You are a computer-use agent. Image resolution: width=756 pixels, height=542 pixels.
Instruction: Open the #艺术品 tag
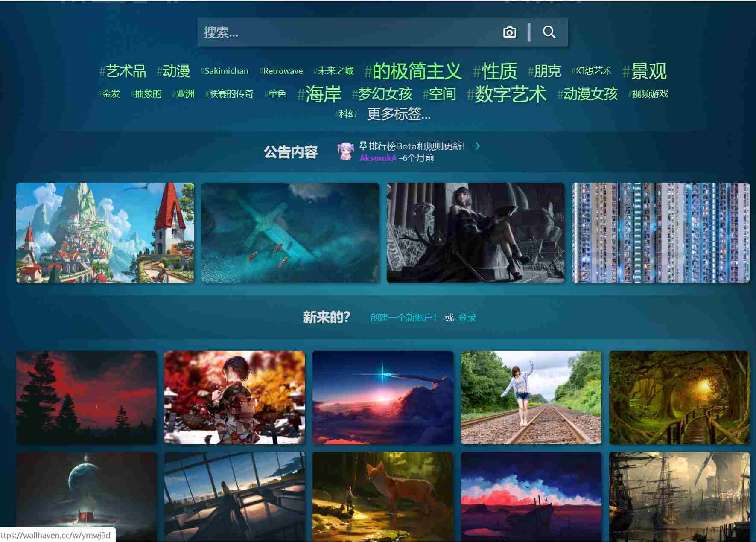tap(123, 71)
